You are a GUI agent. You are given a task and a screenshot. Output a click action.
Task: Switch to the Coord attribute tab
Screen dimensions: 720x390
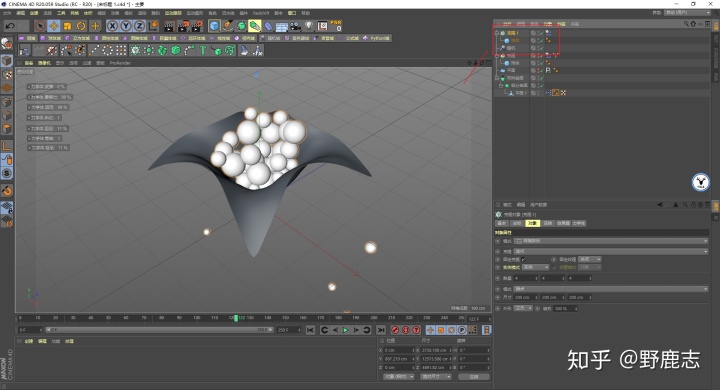click(x=517, y=223)
